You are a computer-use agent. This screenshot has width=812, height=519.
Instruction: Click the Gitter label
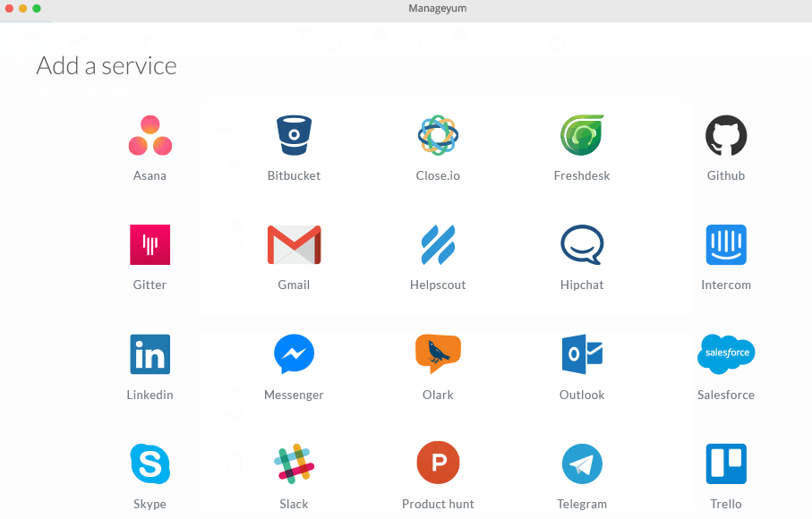coord(150,285)
